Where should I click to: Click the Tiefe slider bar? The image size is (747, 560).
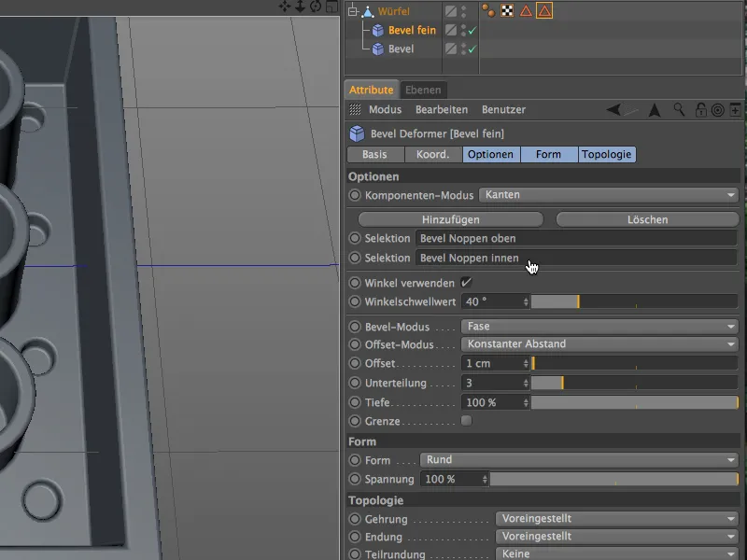(634, 402)
